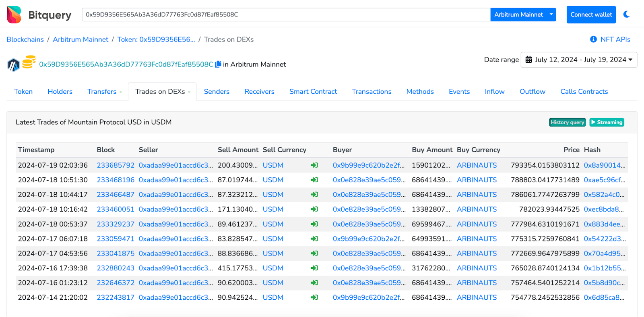Screen dimensions: 644x317
Task: Click timestamp 2024-07-16 17:39:38
Action: click(53, 268)
